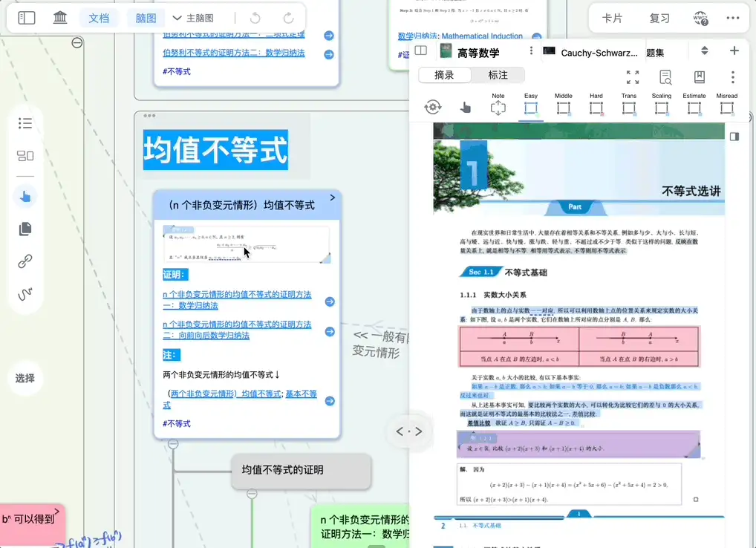This screenshot has height=548, width=756.
Task: Select the Note excerpt tool
Action: 498,104
